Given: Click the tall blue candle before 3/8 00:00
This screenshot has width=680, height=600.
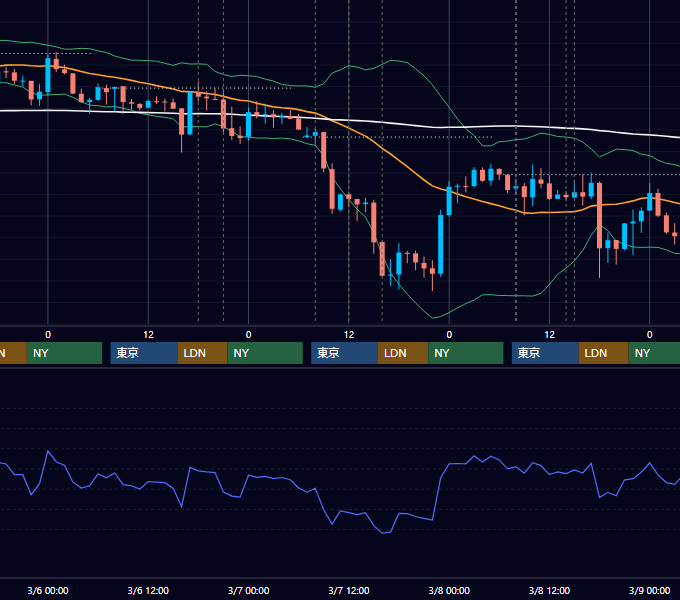Looking at the screenshot, I should pyautogui.click(x=441, y=244).
